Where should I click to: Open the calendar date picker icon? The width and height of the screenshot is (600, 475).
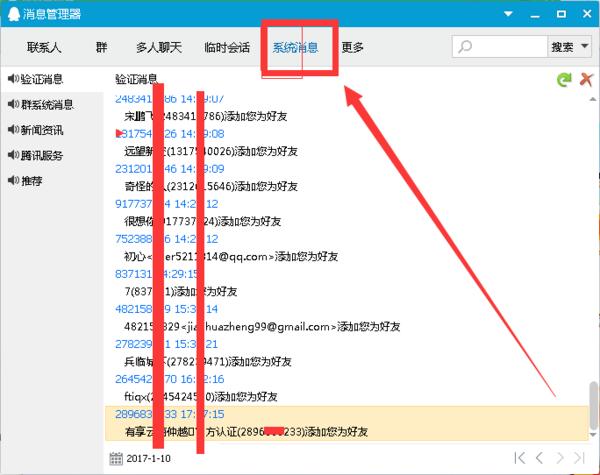116,458
